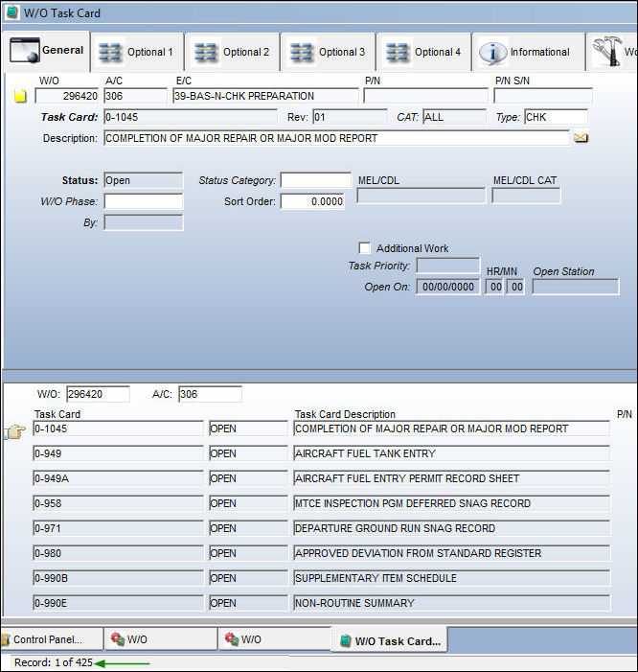Click the Open On date field
This screenshot has height=672, width=638.
[448, 287]
